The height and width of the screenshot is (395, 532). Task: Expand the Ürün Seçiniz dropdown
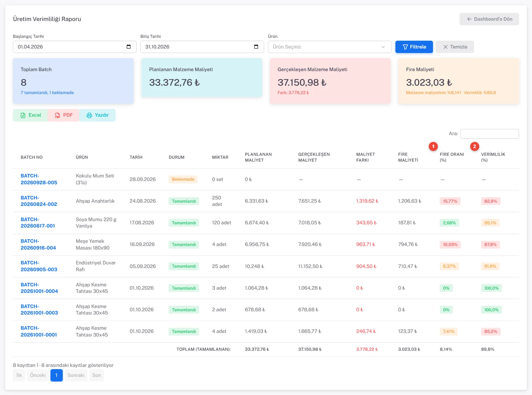point(330,47)
